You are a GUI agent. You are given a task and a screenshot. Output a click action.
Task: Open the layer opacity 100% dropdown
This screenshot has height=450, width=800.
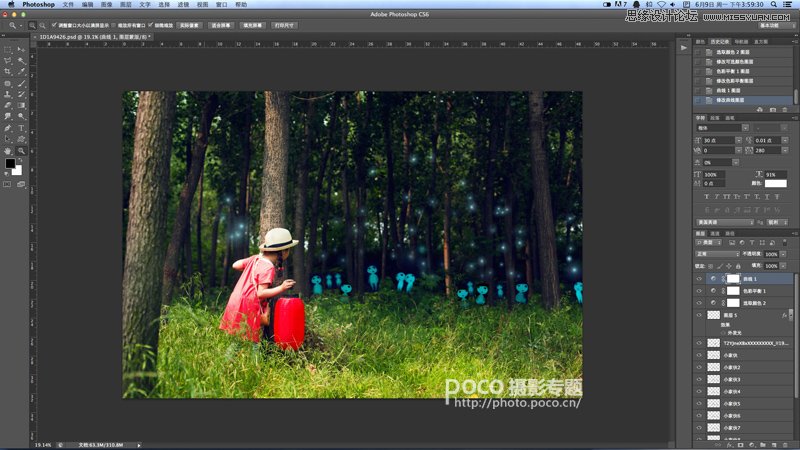[x=783, y=254]
